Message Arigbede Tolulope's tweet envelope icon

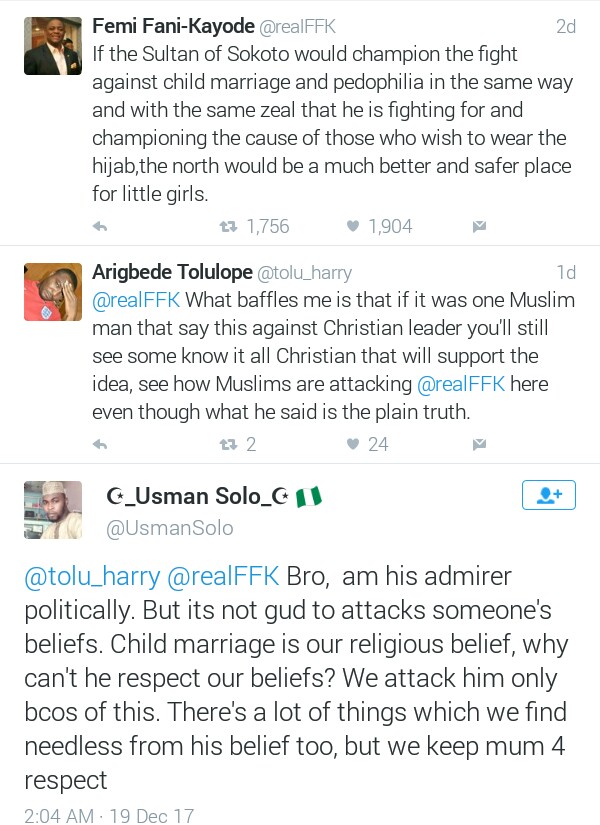coord(479,444)
